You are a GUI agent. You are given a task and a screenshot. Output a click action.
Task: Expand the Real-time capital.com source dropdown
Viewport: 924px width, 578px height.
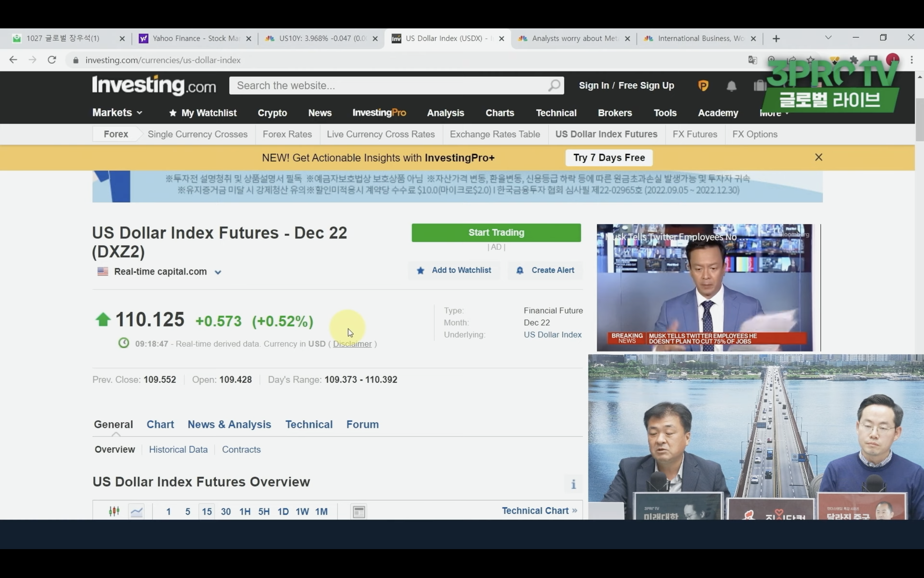tap(218, 272)
